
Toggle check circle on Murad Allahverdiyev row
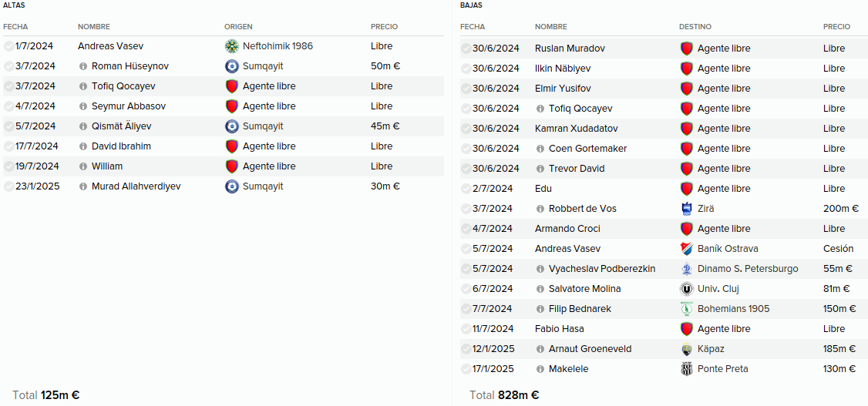click(x=8, y=186)
